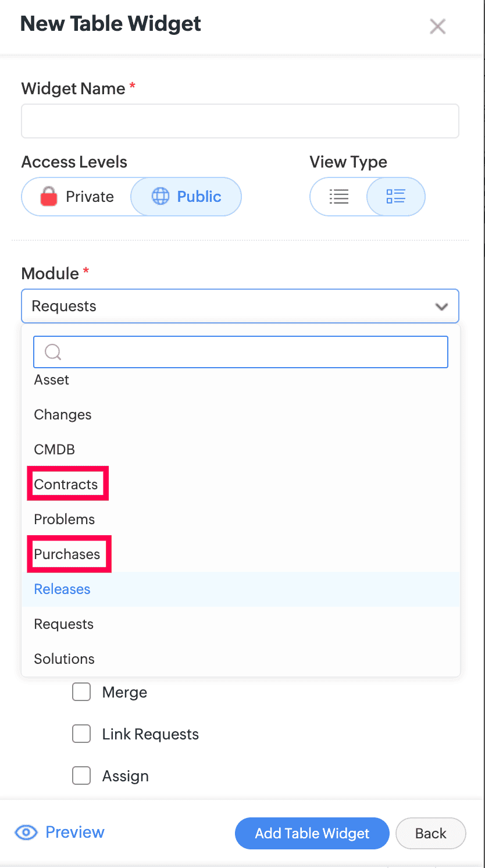This screenshot has width=485, height=868.
Task: Select the Asset module option
Action: tap(52, 380)
